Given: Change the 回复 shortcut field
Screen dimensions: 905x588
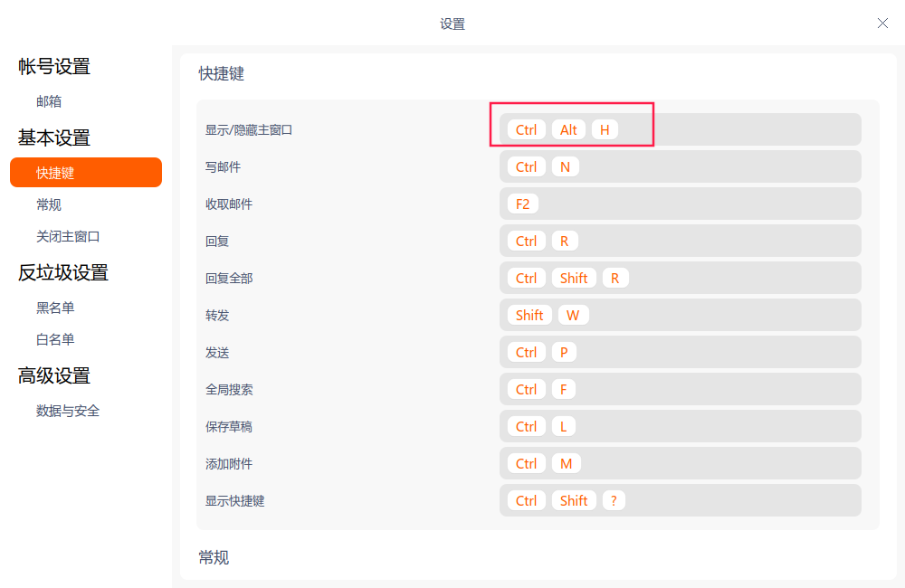Looking at the screenshot, I should click(680, 241).
